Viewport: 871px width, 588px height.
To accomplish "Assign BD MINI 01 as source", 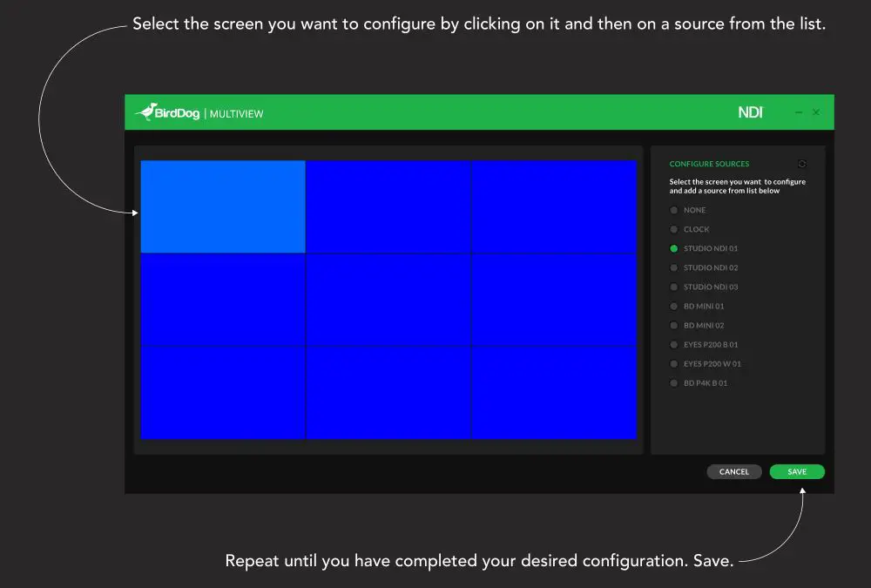I will tap(701, 306).
